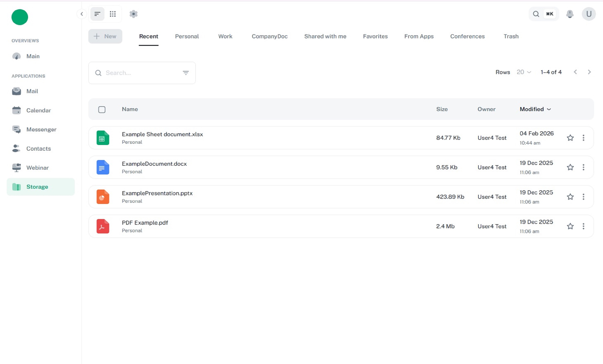603x364 pixels.
Task: Sort files by Name column
Action: point(130,109)
